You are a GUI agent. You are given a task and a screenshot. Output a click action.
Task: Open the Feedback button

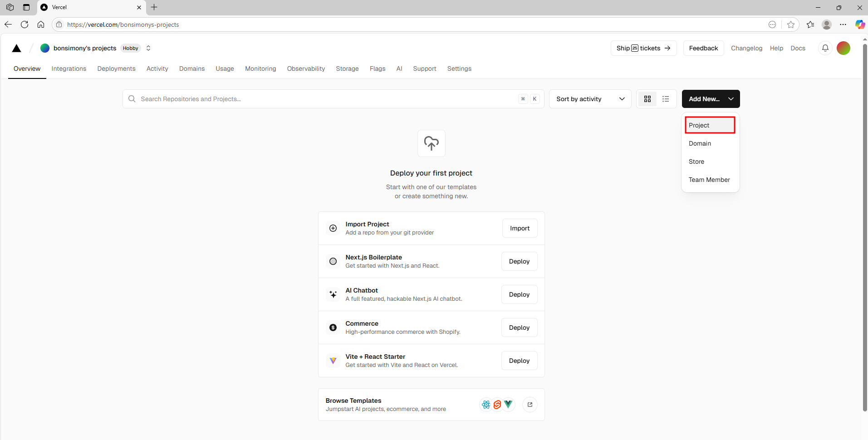(703, 48)
